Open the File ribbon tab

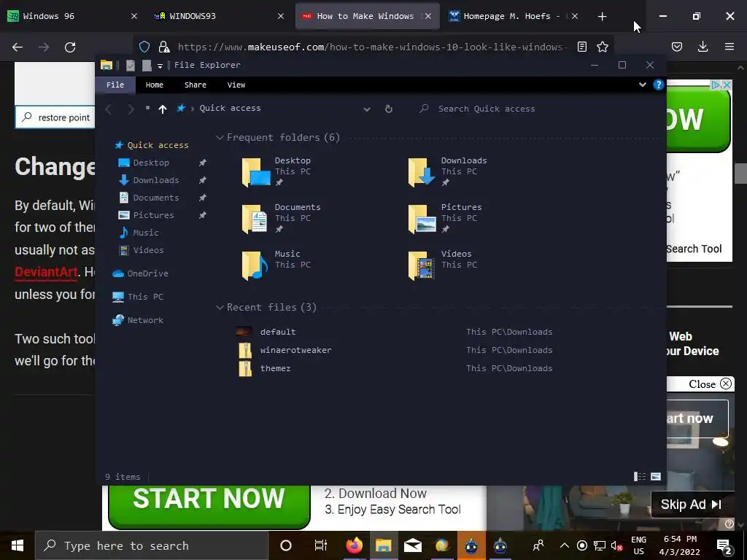click(115, 85)
